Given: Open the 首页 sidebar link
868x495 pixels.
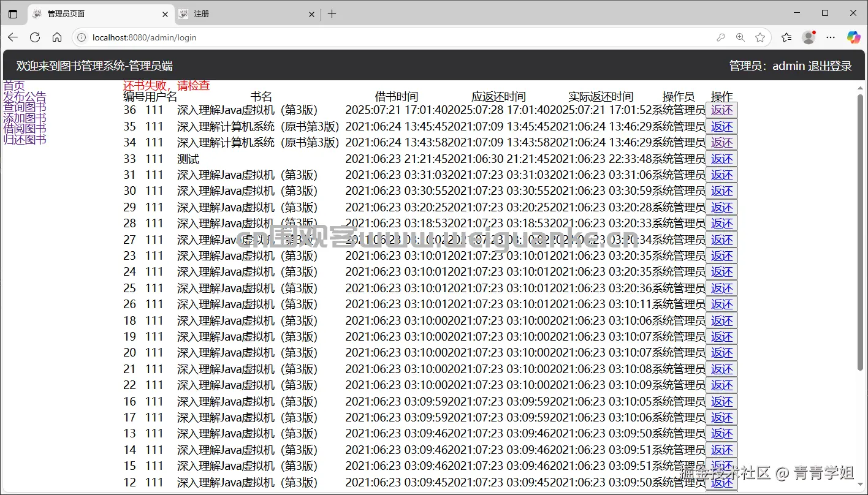Looking at the screenshot, I should click(14, 86).
